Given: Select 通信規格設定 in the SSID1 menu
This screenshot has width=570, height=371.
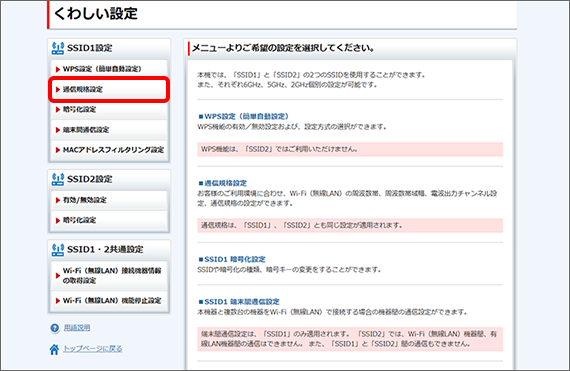Looking at the screenshot, I should 109,89.
